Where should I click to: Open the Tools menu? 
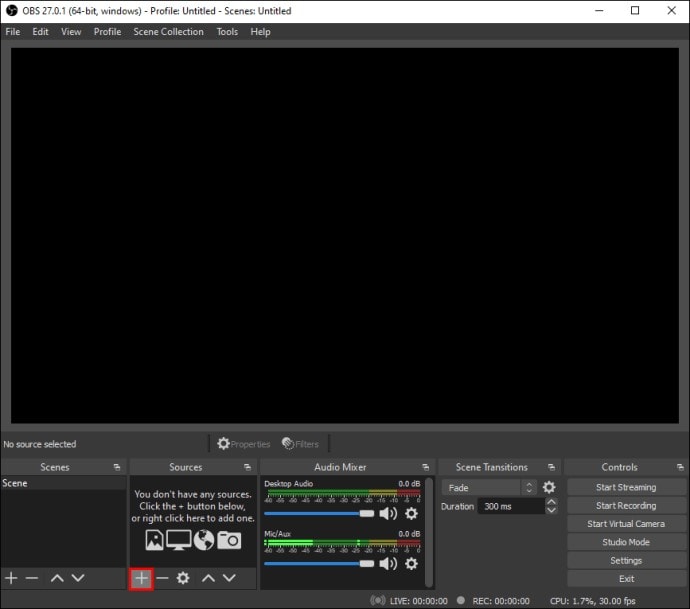tap(227, 32)
